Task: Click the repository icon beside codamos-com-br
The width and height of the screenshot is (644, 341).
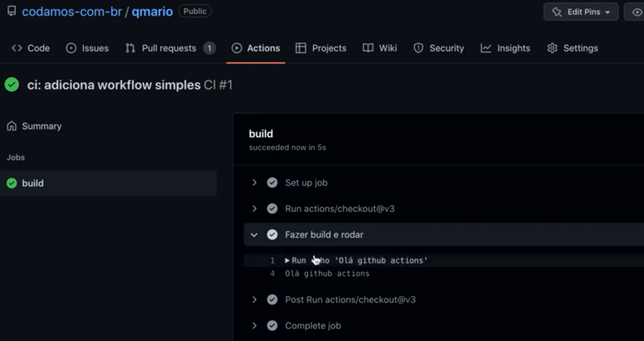Action: click(11, 11)
